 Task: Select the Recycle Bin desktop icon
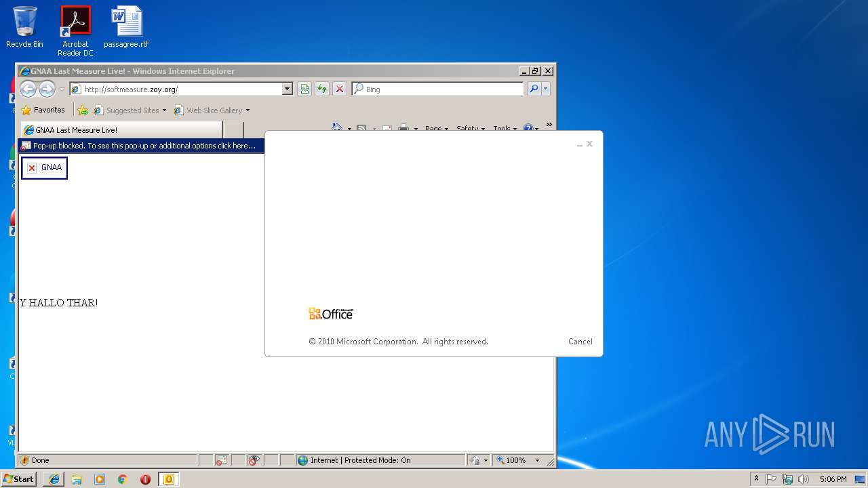pyautogui.click(x=24, y=27)
